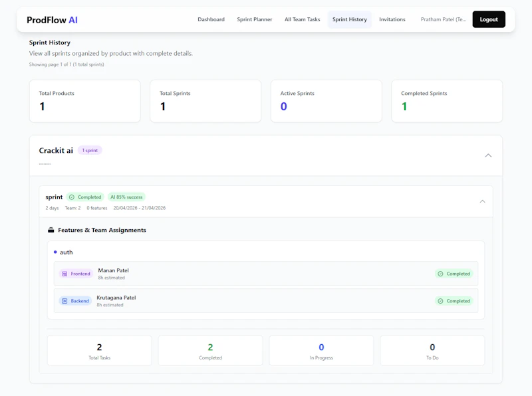Click the 1 sprint badge beside Crackit ai

(90, 151)
